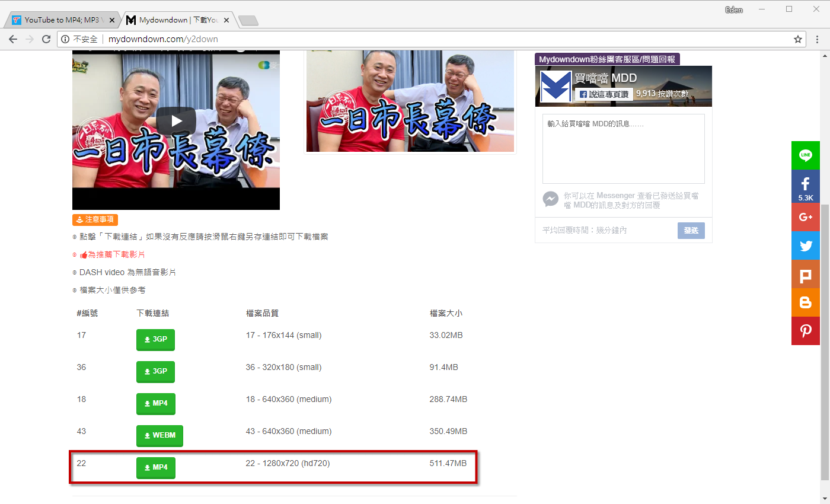This screenshot has height=504, width=830.
Task: Share on Pinterest using the red icon
Action: (806, 331)
